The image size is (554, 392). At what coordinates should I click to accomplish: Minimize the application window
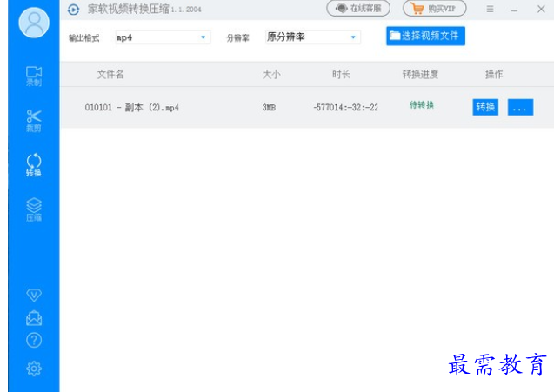click(x=515, y=9)
